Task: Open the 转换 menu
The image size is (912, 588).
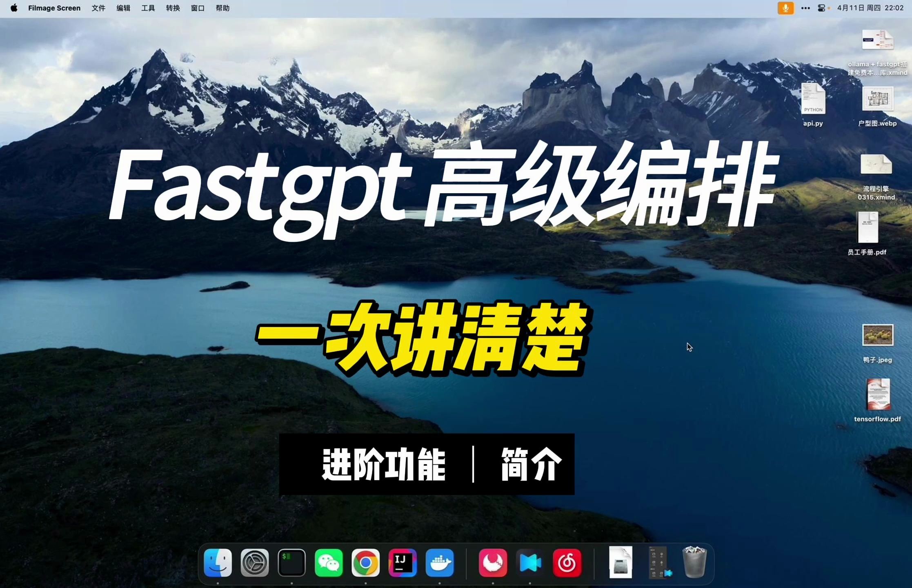Action: pos(173,8)
